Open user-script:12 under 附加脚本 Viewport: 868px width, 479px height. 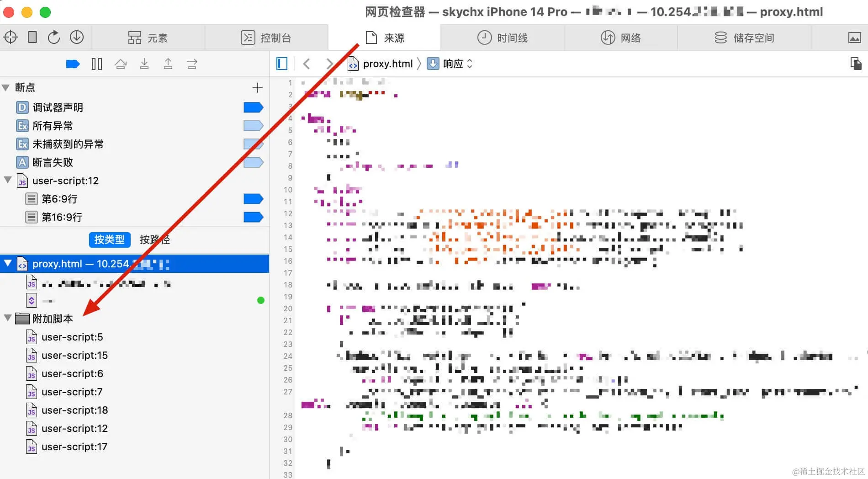134,428
